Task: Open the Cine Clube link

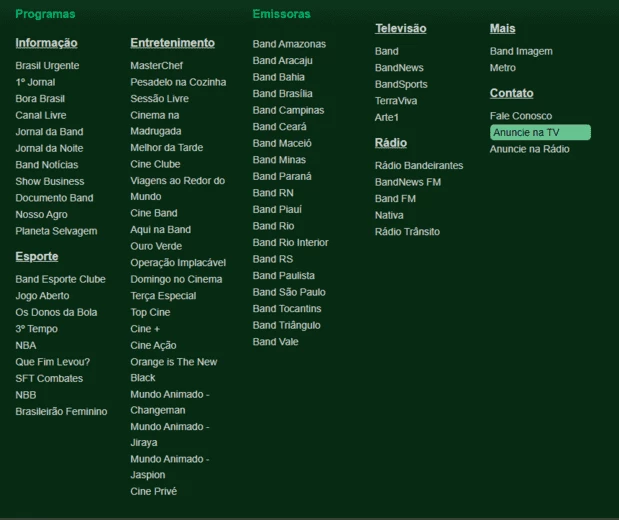Action: tap(155, 164)
